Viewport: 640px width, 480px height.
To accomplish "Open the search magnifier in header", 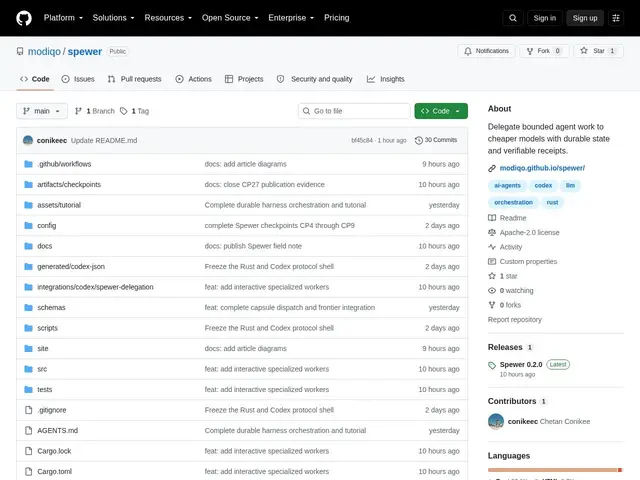I will tap(513, 18).
